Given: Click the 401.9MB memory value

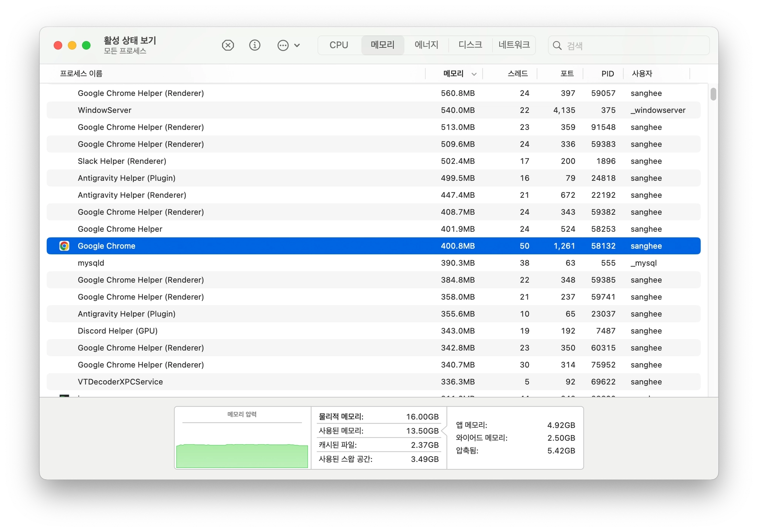Looking at the screenshot, I should point(458,229).
